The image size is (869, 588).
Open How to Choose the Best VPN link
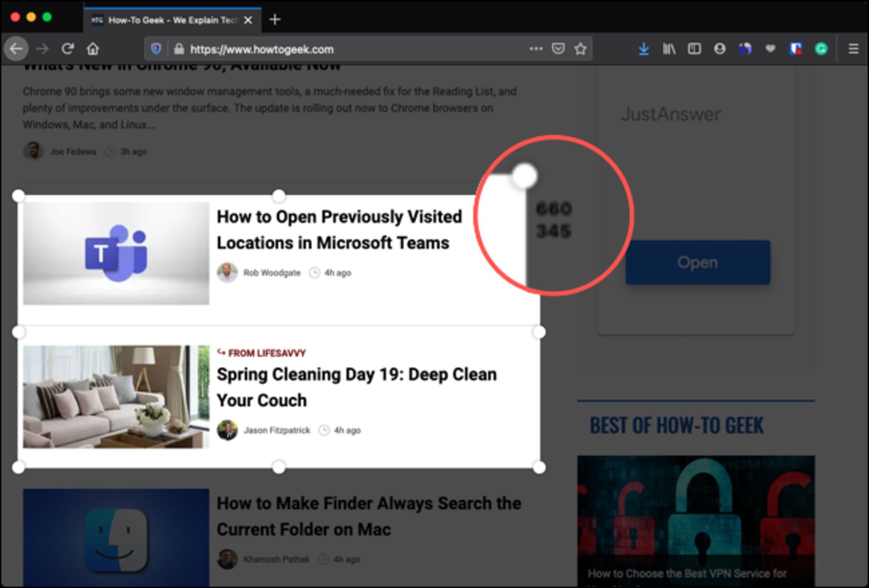(x=687, y=574)
